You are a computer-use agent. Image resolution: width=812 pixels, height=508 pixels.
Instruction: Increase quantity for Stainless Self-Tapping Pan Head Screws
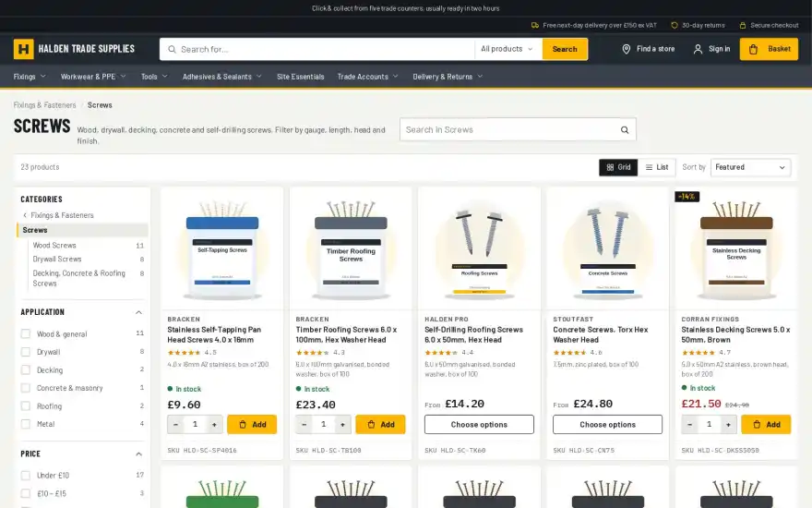click(214, 425)
